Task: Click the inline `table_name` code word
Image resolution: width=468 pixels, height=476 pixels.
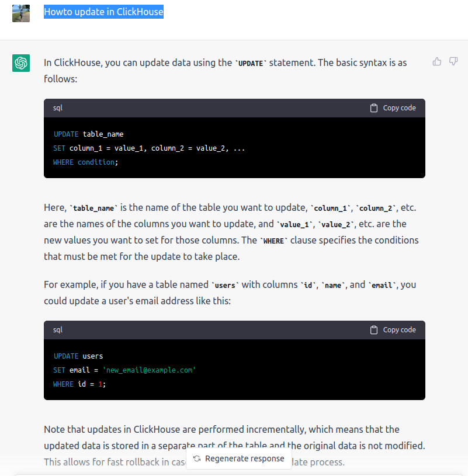Action: (93, 209)
